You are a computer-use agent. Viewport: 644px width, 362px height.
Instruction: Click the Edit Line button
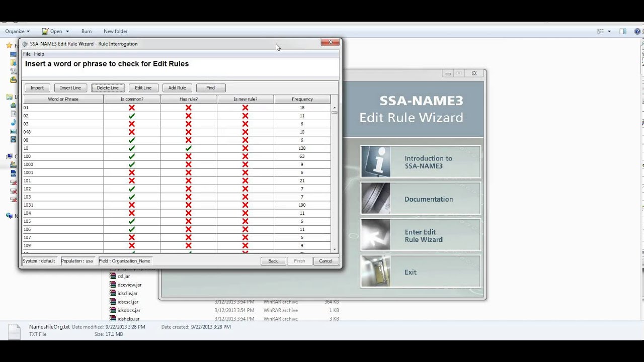143,87
